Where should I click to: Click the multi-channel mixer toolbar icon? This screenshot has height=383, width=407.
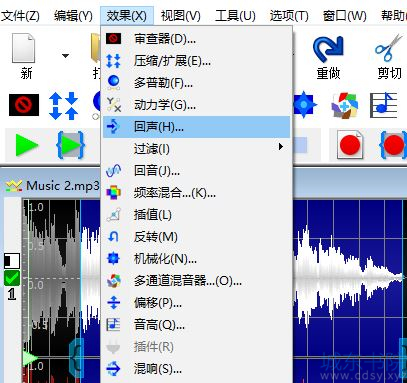[344, 105]
